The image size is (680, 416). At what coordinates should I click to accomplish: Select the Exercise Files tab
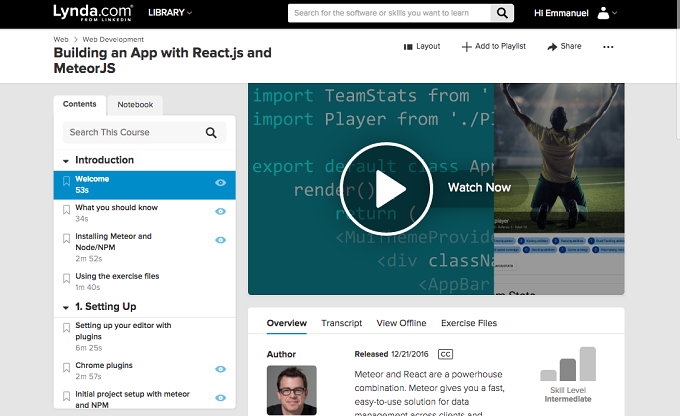point(469,323)
